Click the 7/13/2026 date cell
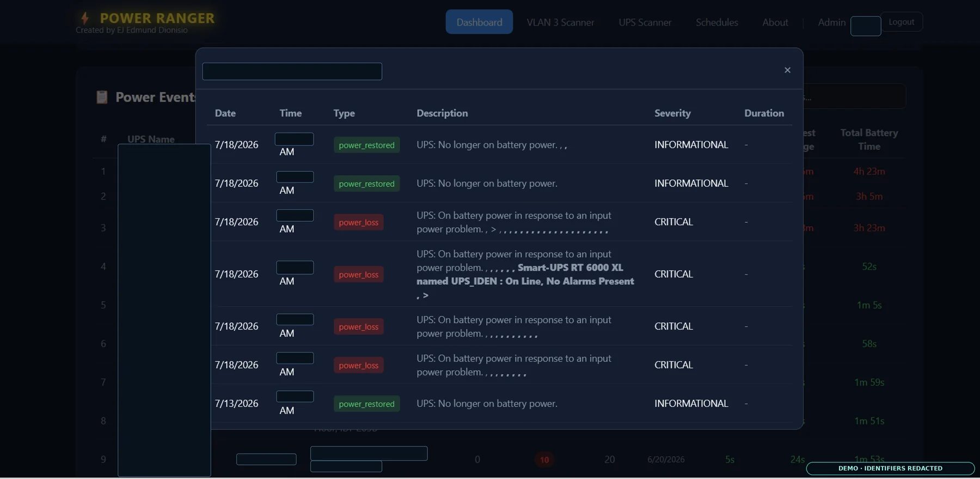 coord(236,403)
